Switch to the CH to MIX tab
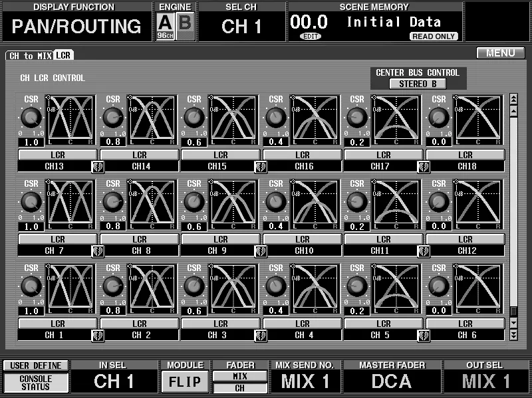This screenshot has width=532, height=398. click(30, 56)
